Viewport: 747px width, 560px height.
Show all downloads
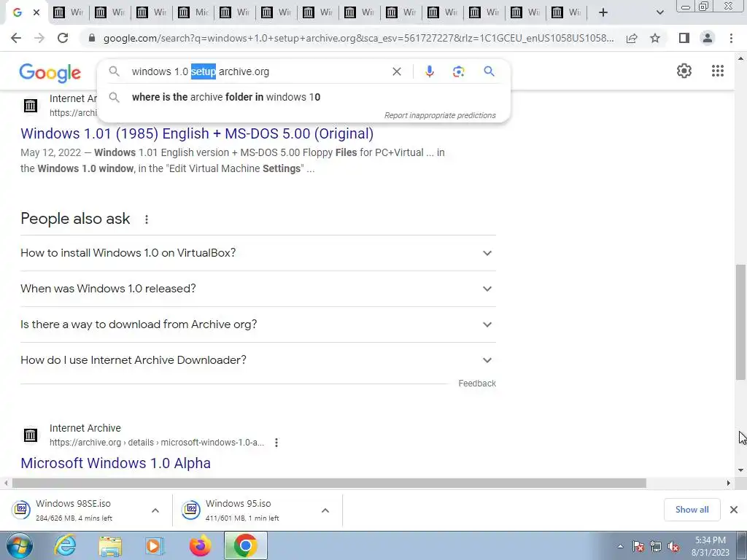click(692, 510)
